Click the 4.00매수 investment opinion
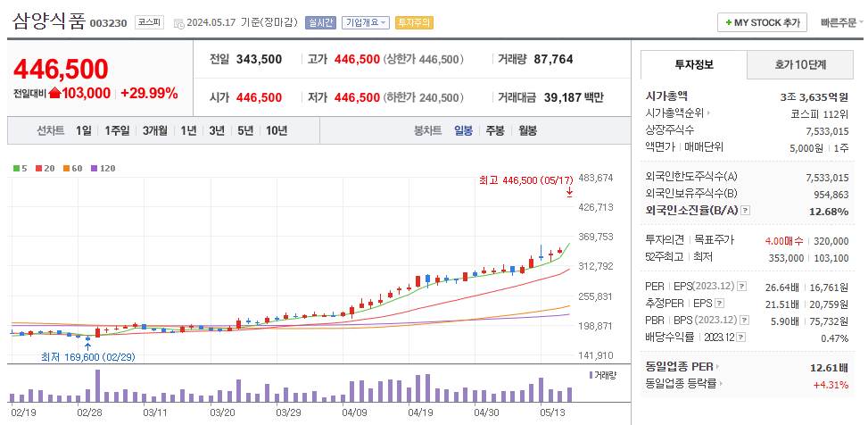The image size is (868, 425). coord(784,241)
